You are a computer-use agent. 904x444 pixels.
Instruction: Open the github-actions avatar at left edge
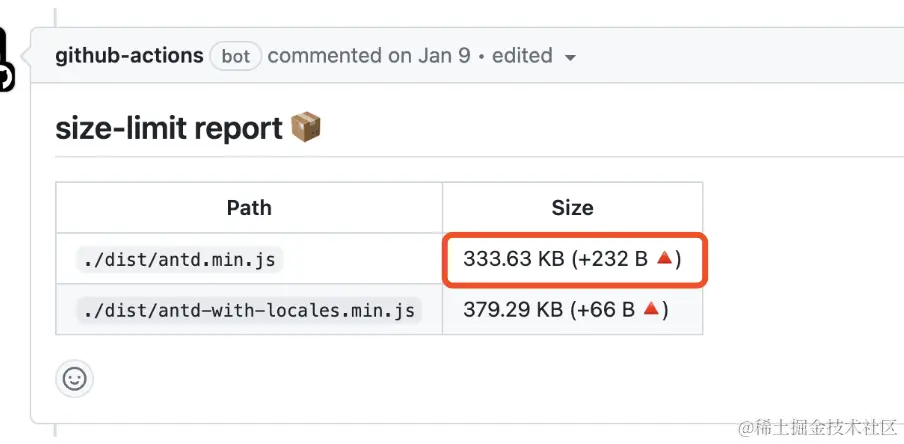pyautogui.click(x=7, y=59)
